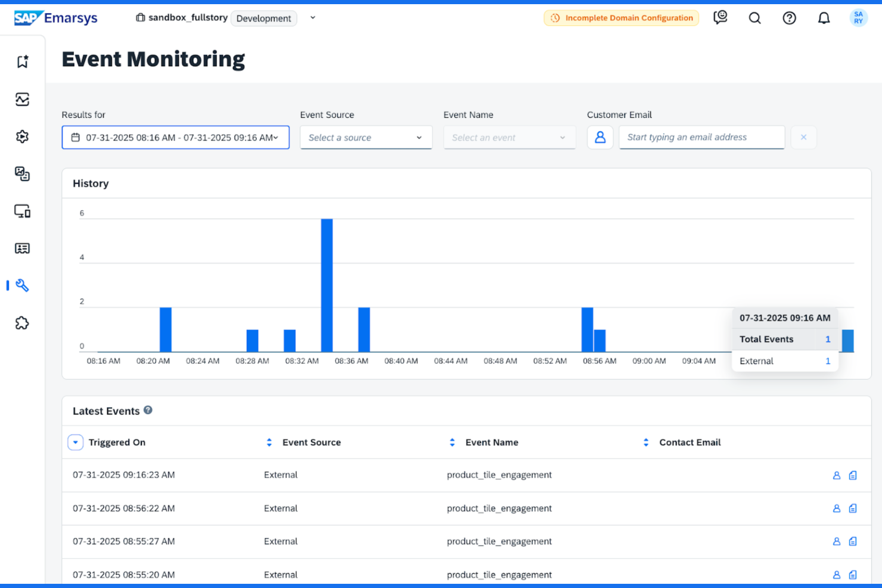
Task: Sort by Event Source column
Action: tap(269, 442)
